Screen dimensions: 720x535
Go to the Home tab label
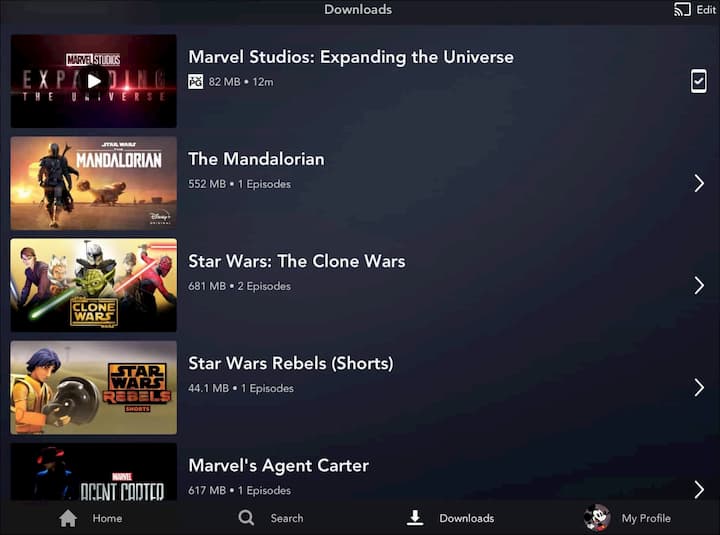107,518
